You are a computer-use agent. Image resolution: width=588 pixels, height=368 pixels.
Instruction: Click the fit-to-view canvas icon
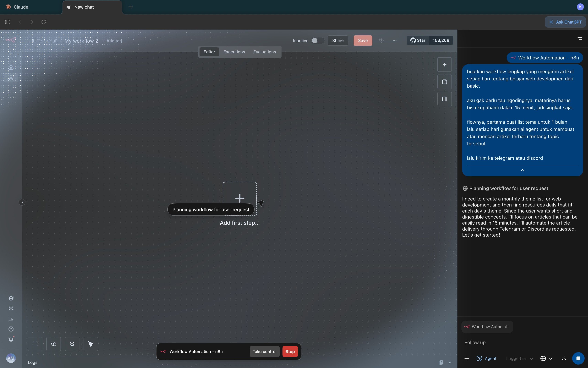[35, 344]
